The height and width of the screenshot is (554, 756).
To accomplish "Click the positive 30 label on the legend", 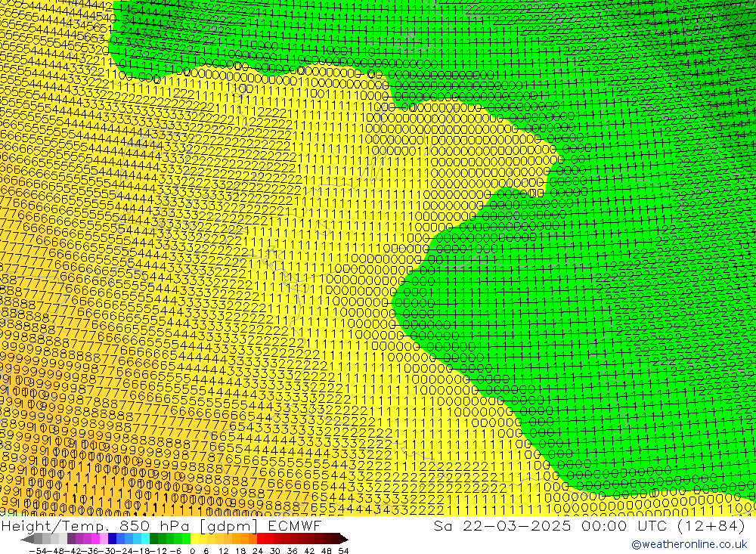I will pyautogui.click(x=275, y=551).
